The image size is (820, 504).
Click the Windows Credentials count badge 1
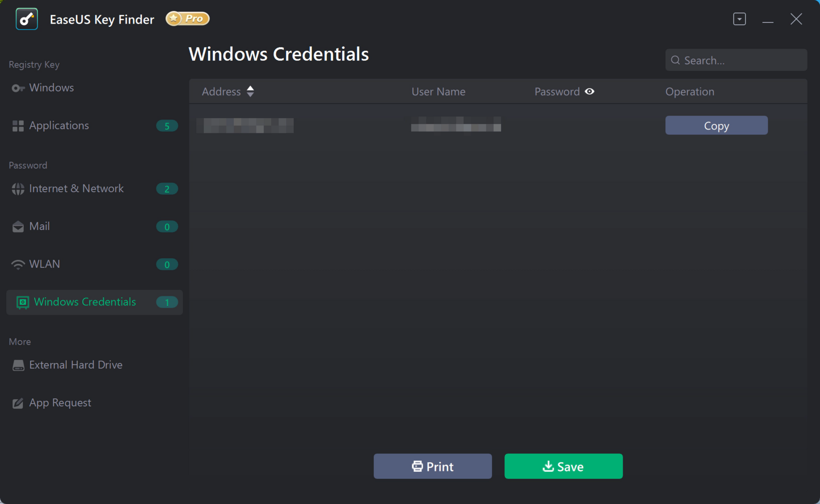167,302
